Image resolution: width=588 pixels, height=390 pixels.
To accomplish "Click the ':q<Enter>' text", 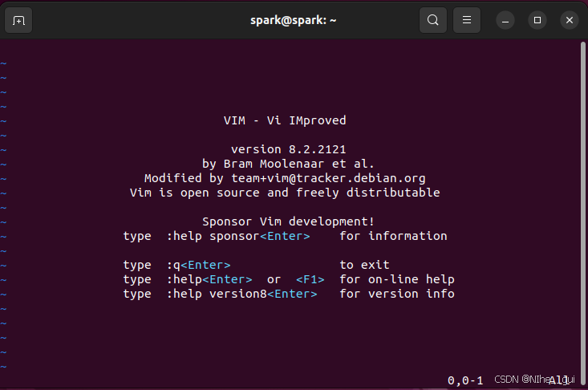I will [x=198, y=265].
